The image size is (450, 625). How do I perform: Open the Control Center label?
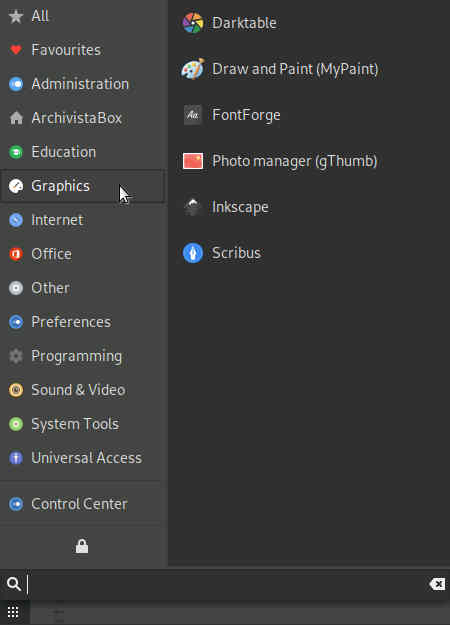(79, 504)
